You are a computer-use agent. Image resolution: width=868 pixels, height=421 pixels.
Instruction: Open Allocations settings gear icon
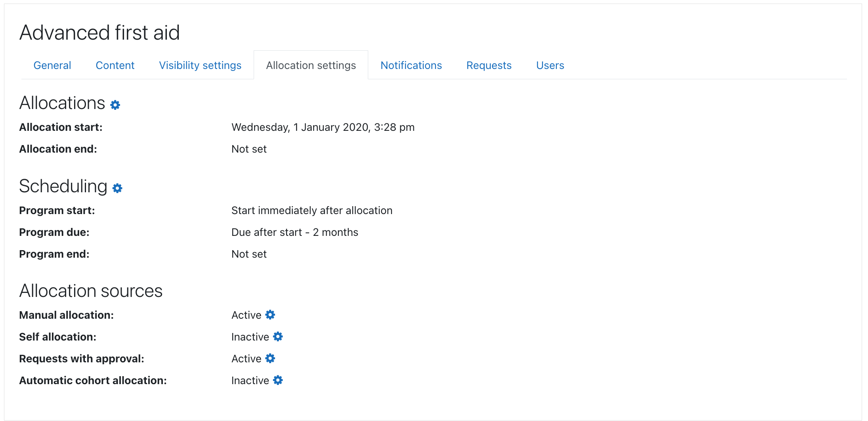(x=115, y=105)
